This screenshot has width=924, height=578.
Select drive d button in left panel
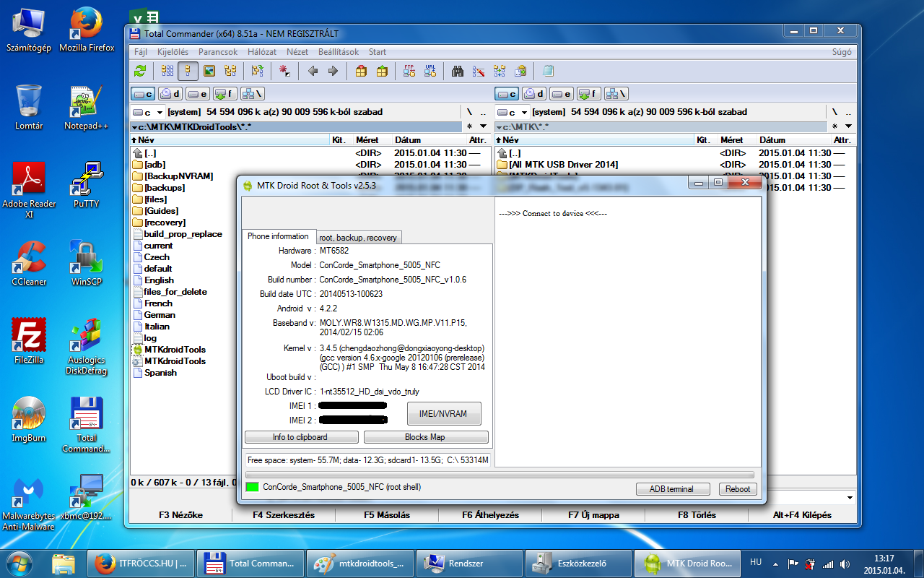point(170,94)
